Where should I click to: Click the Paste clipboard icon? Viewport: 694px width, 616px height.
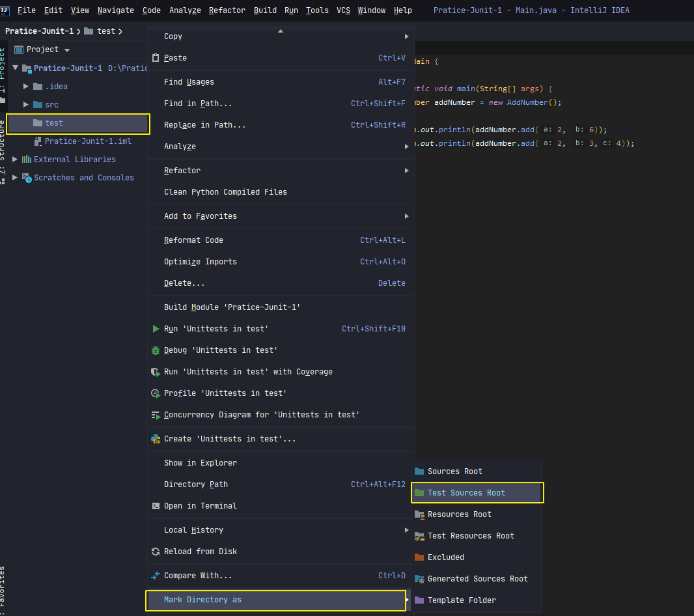click(x=156, y=57)
